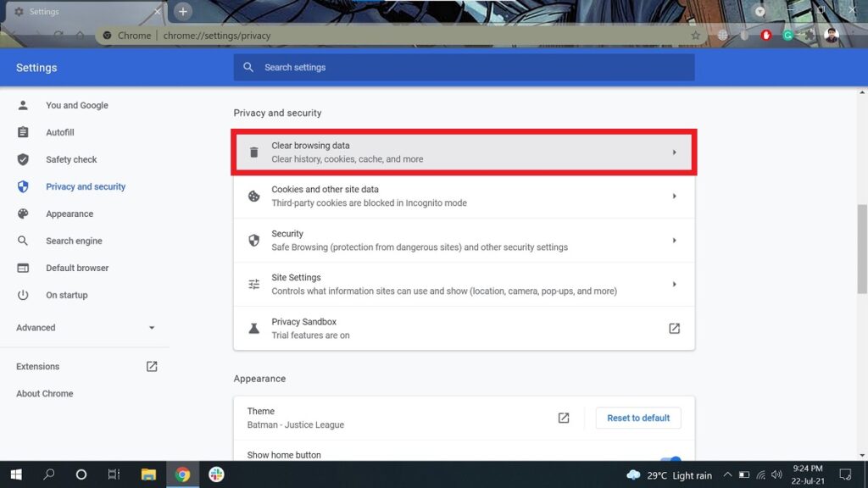Expand the Advanced section in sidebar
Viewport: 868px width, 488px height.
pyautogui.click(x=85, y=328)
